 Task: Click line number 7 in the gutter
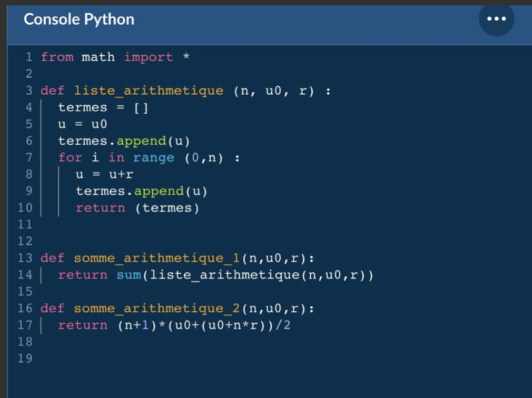(29, 157)
